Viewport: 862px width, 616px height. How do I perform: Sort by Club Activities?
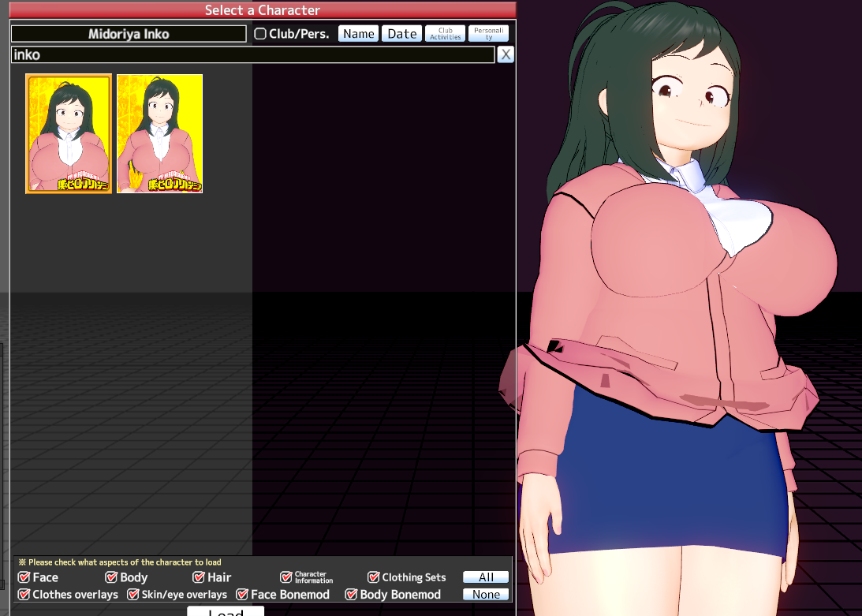click(x=445, y=34)
